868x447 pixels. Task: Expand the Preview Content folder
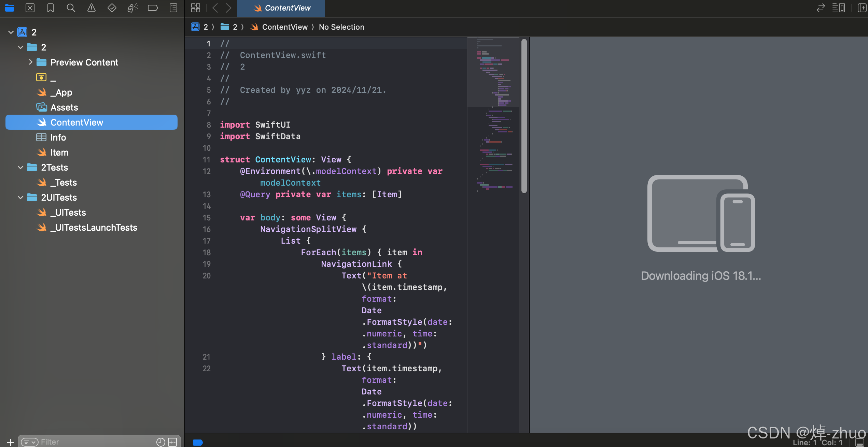coord(30,62)
